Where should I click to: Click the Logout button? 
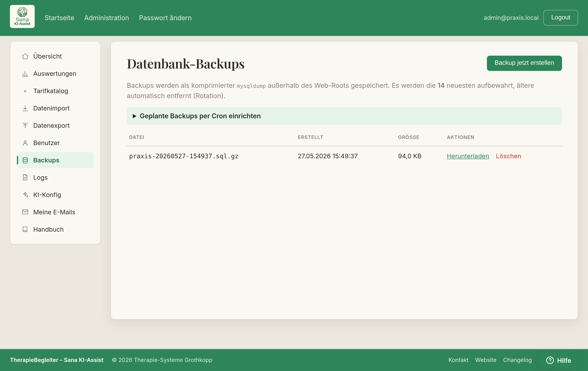tap(560, 18)
